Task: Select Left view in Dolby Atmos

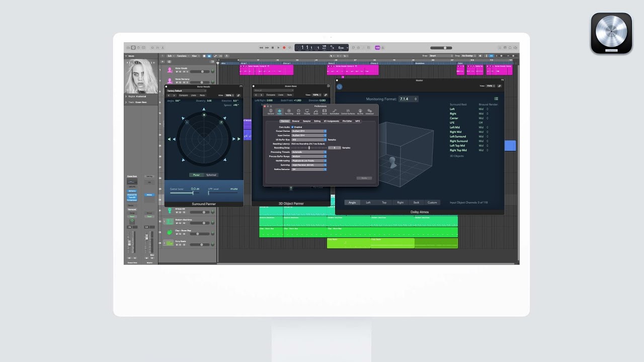Action: pos(368,203)
